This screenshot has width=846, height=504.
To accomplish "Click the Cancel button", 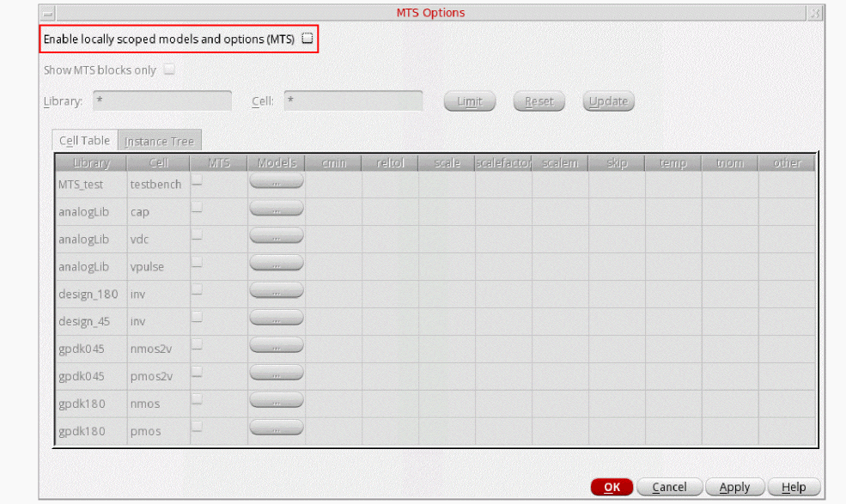I will coord(670,487).
